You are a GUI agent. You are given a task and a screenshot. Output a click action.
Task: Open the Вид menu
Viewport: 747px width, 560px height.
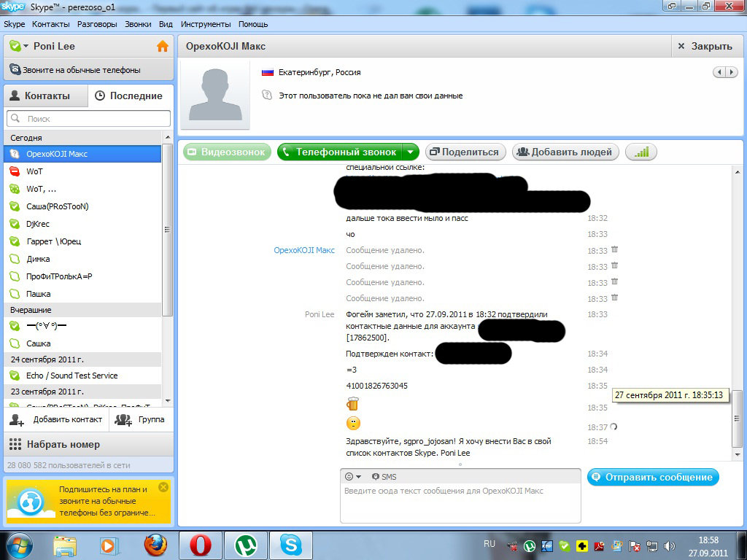click(166, 24)
